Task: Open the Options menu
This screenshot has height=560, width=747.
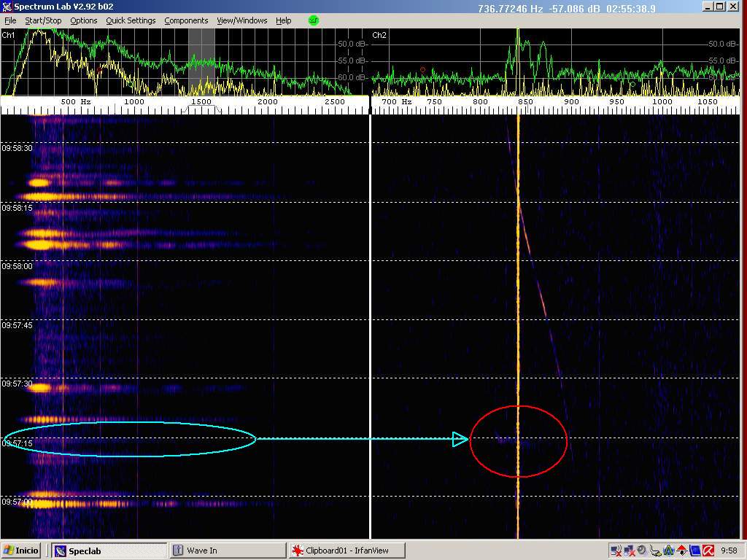Action: [x=84, y=20]
